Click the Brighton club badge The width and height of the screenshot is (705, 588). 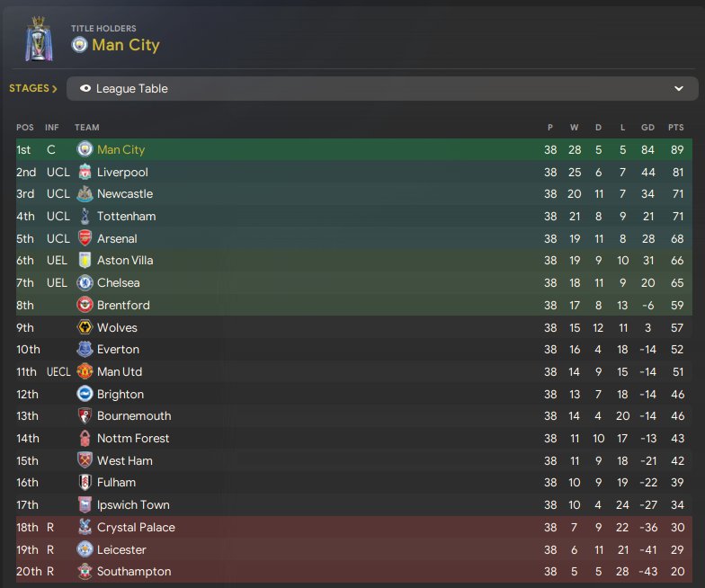coord(85,394)
